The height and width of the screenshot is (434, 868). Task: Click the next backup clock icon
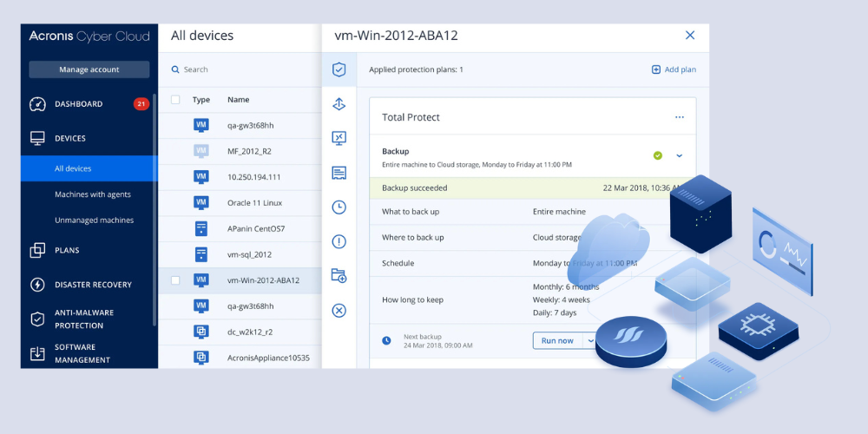pyautogui.click(x=386, y=340)
